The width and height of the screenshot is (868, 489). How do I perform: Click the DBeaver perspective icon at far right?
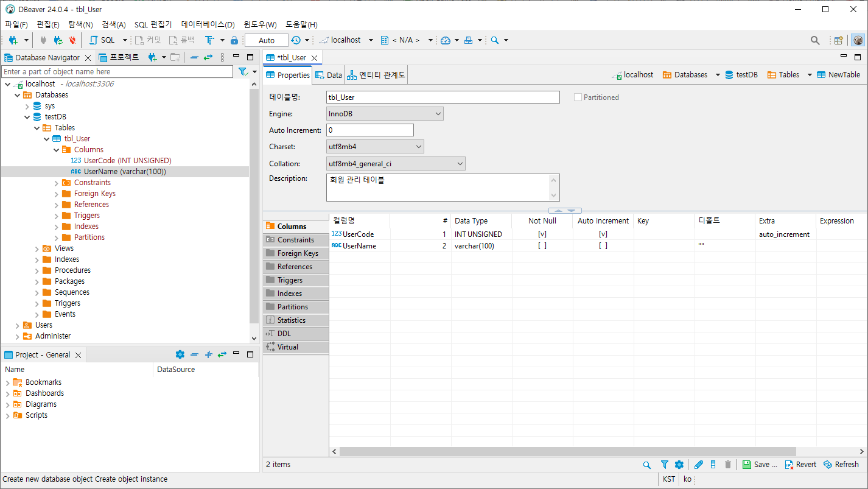click(858, 40)
